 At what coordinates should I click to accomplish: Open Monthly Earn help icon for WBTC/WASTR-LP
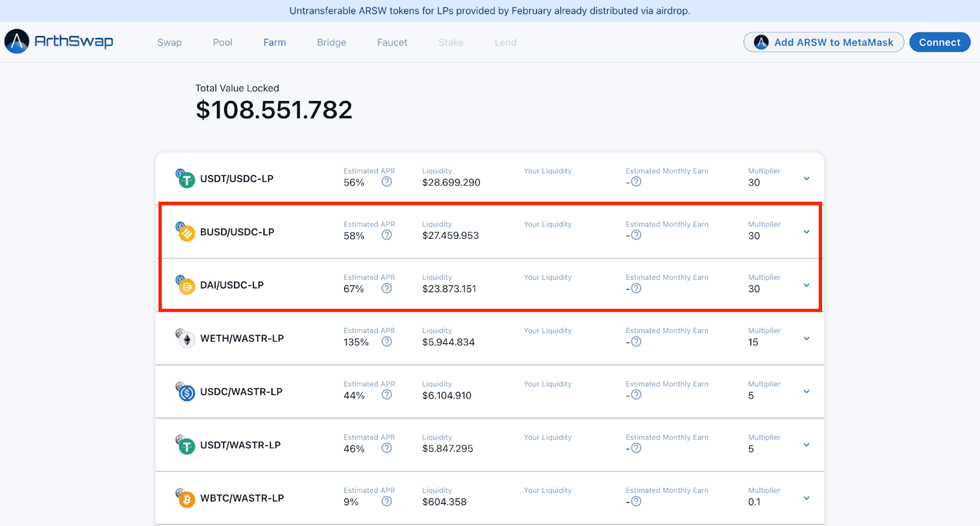click(636, 502)
